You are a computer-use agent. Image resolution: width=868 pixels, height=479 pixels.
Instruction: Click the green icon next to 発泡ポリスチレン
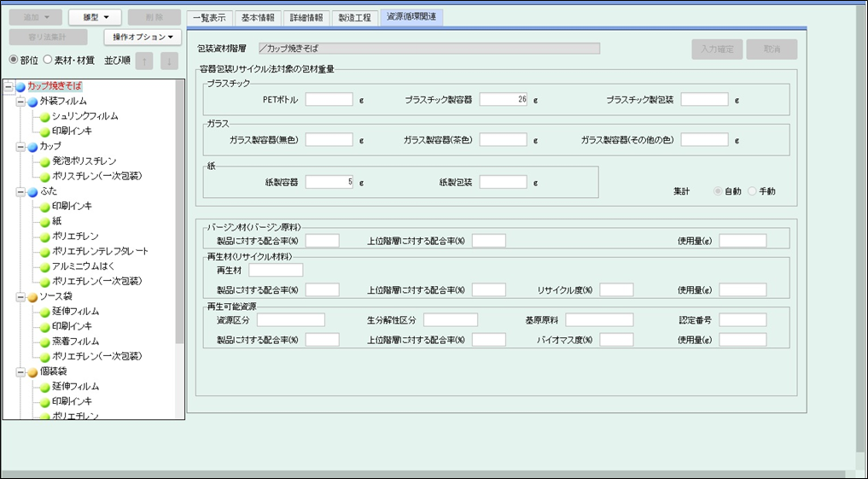pyautogui.click(x=44, y=161)
